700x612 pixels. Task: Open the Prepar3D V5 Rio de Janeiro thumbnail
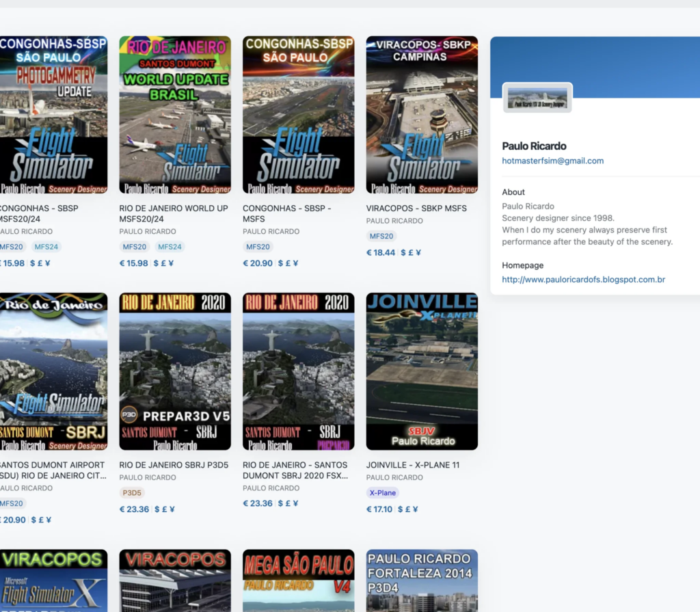pos(175,371)
